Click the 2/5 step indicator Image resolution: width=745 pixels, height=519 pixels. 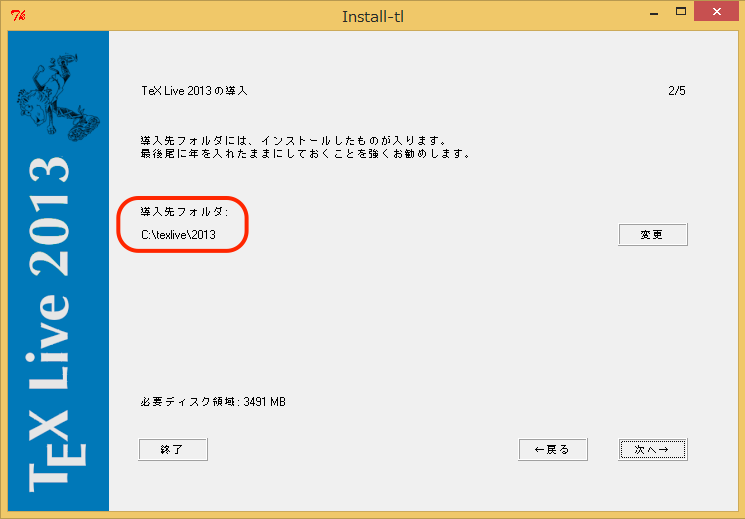pyautogui.click(x=676, y=91)
